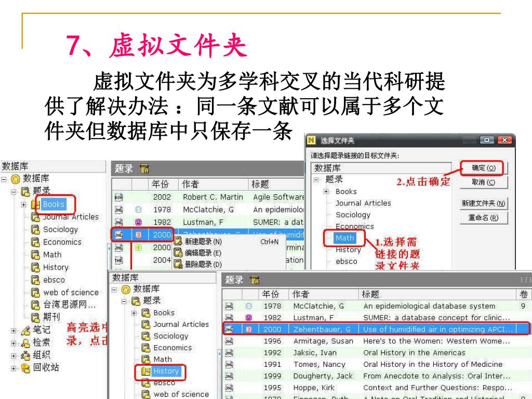Select Robert C. Martin 2002 record
Image resolution: width=532 pixels, height=399 pixels.
pos(208,197)
